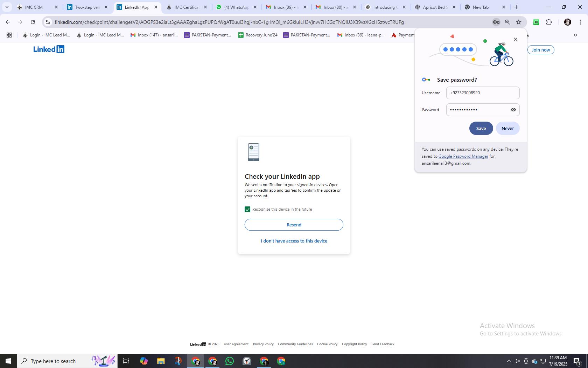Open the Google Password Manager link
The height and width of the screenshot is (368, 588).
463,156
